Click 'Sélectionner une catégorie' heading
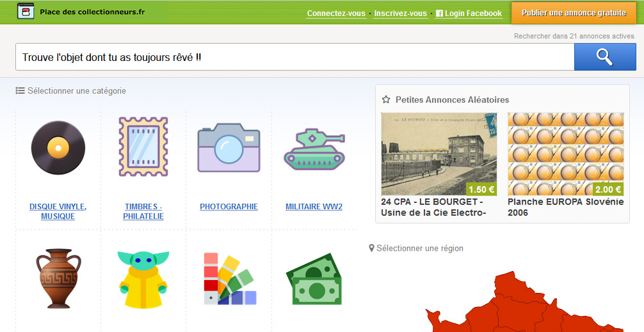The width and height of the screenshot is (644, 332). [x=76, y=90]
